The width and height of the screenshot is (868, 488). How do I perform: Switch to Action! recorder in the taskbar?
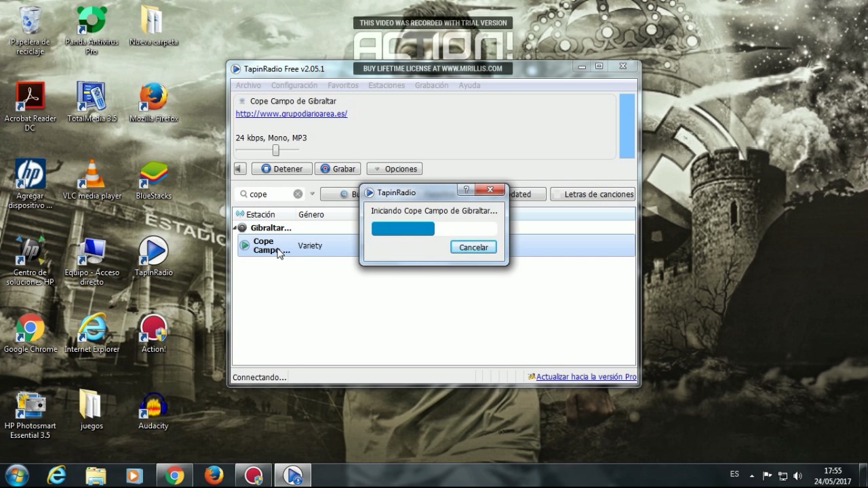254,476
